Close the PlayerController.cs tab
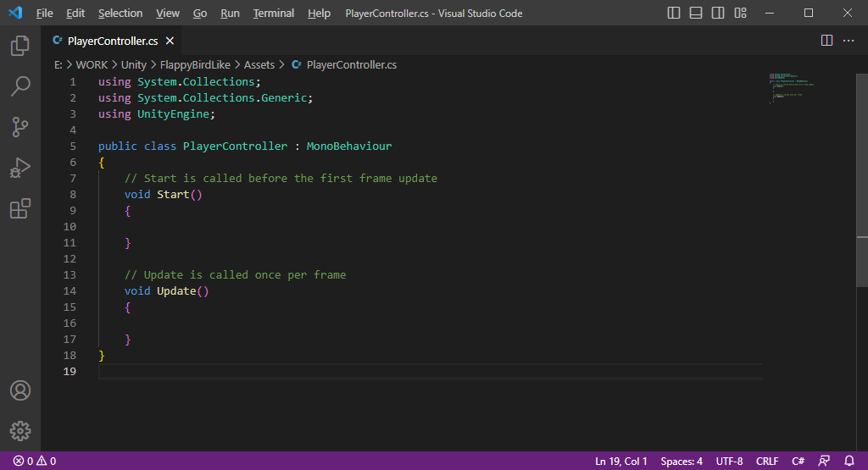 point(170,41)
